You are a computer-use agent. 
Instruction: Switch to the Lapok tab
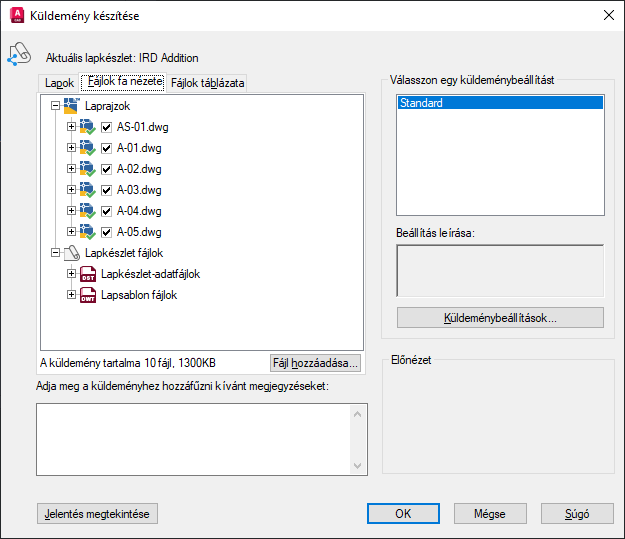(x=59, y=83)
